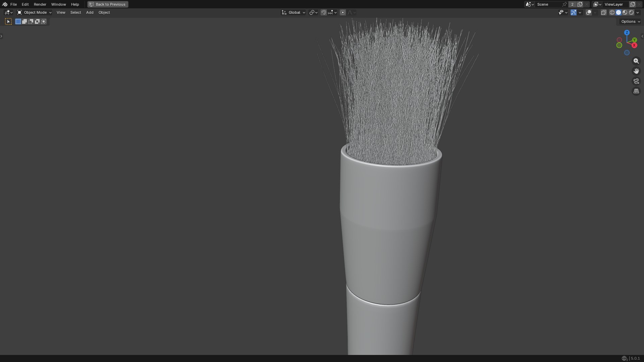Viewport: 644px width, 362px height.
Task: Open Global transform orientation dropdown
Action: (x=293, y=12)
